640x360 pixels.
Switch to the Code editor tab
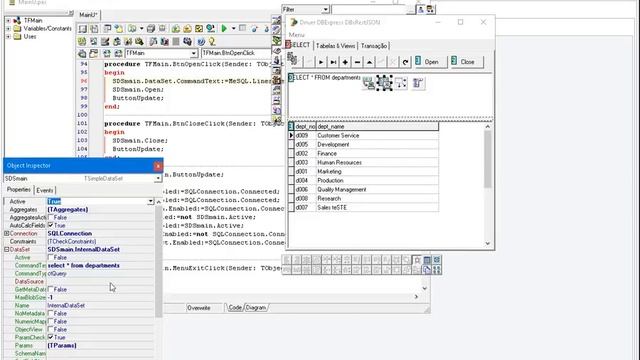coord(235,308)
